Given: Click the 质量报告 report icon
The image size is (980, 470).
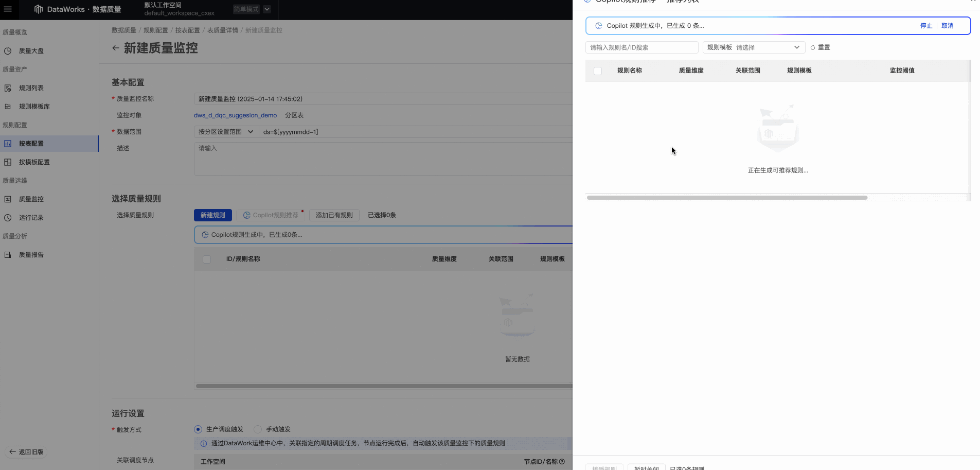Looking at the screenshot, I should (8, 255).
